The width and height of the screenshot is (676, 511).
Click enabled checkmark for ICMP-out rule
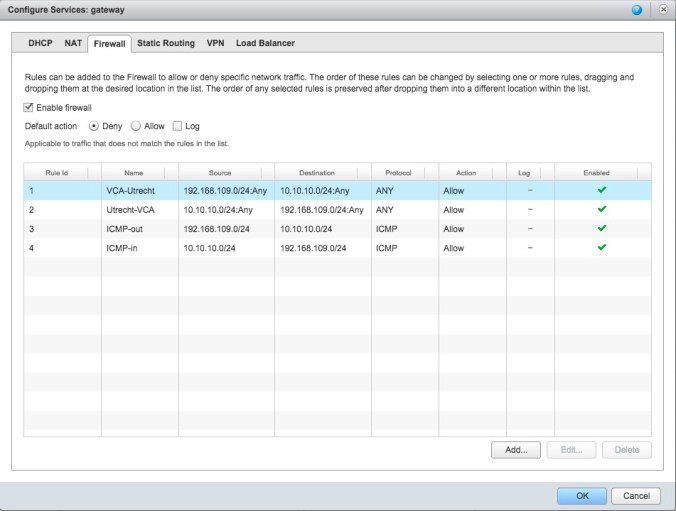(601, 229)
